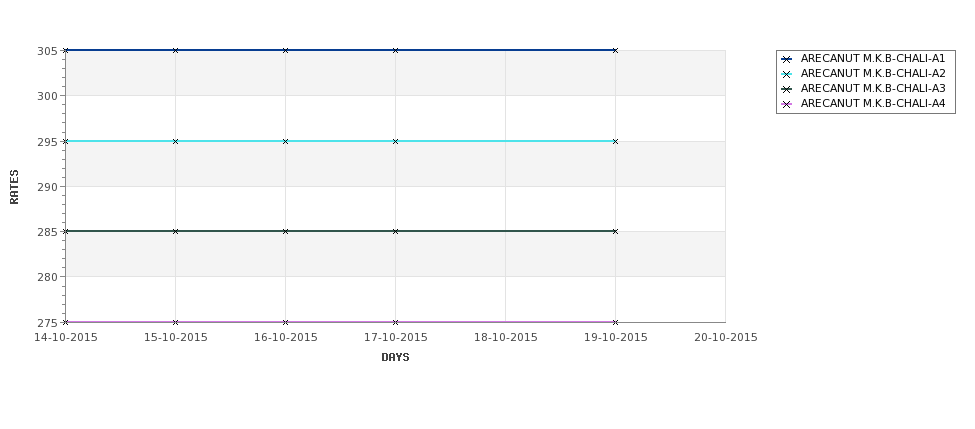
Task: Click the RATES axis title
Action: (x=15, y=186)
